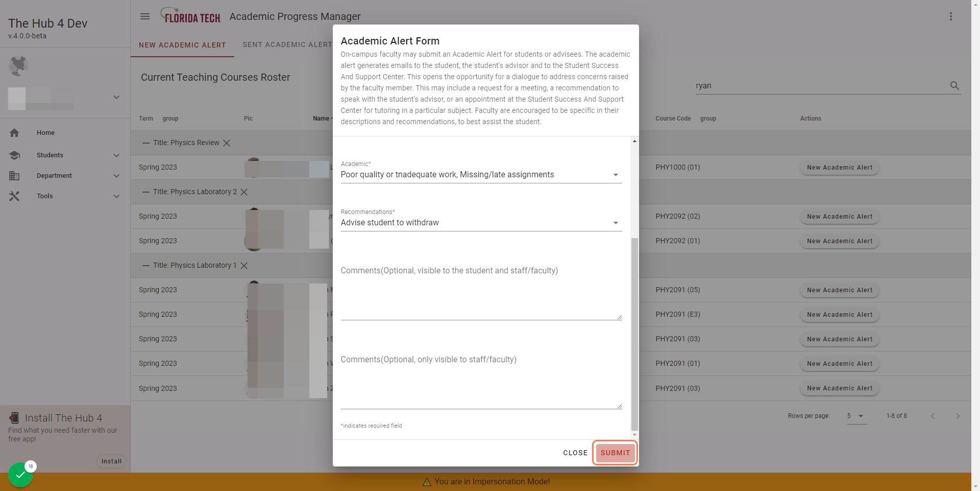The image size is (980, 491).
Task: Remove the Physics Review group filter
Action: click(227, 143)
